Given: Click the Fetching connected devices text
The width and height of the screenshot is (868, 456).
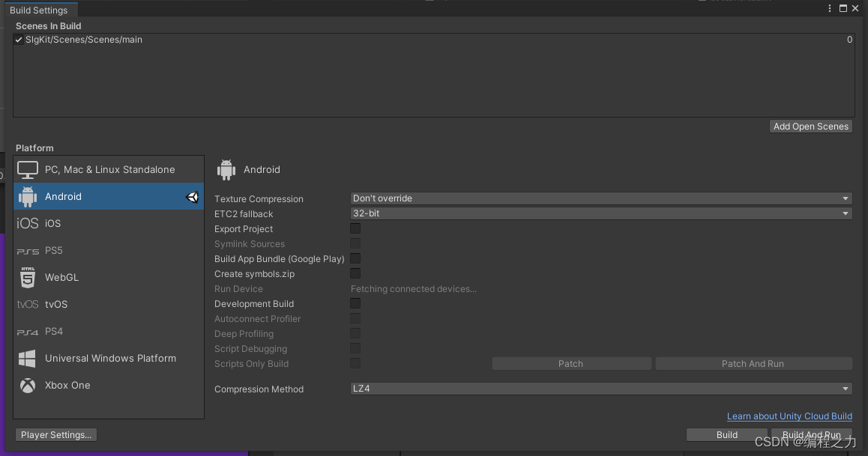Looking at the screenshot, I should 414,289.
